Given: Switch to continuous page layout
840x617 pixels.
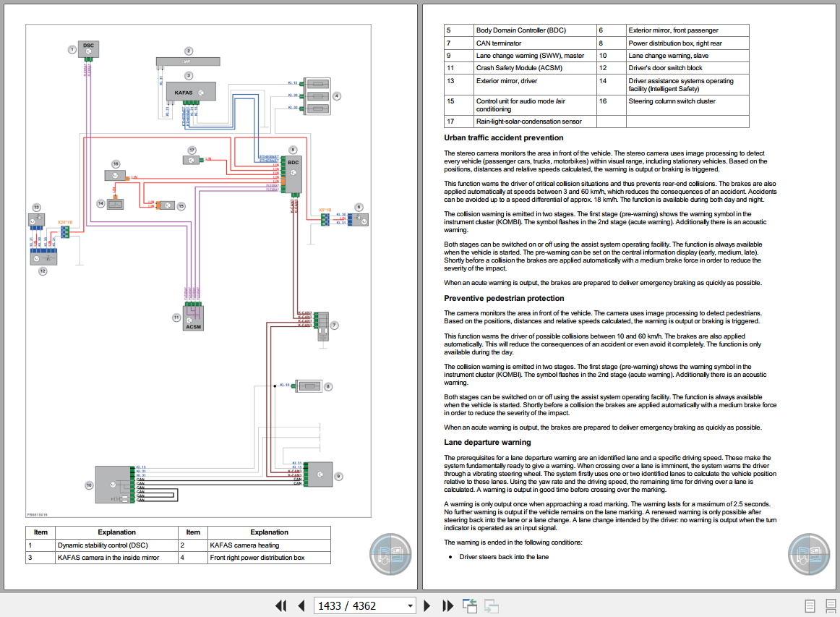Looking at the screenshot, I should click(x=831, y=605).
